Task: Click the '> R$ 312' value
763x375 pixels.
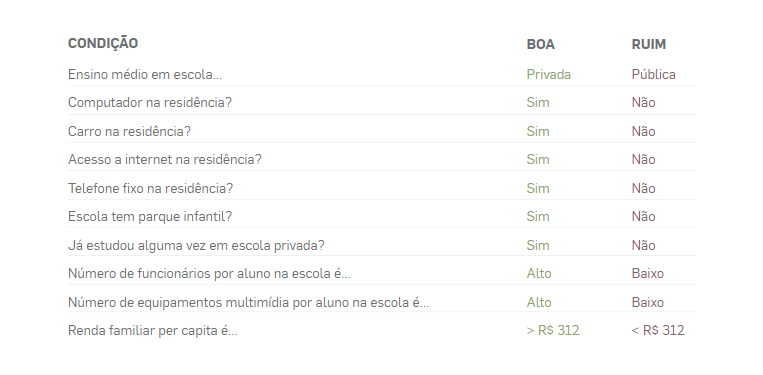Action: (553, 331)
